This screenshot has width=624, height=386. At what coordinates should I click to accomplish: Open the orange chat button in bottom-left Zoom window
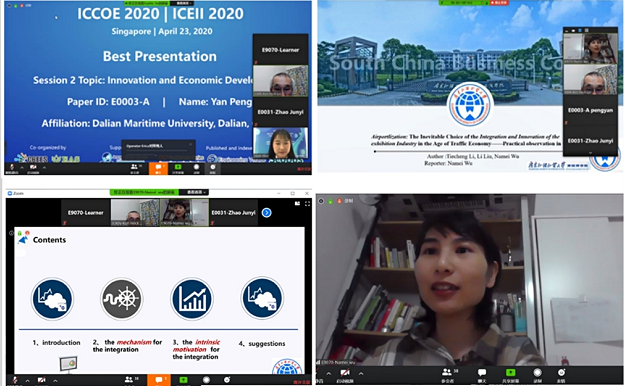[159, 380]
